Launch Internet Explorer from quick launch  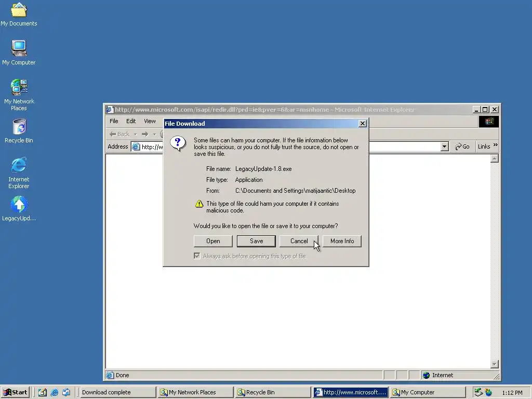[54, 392]
